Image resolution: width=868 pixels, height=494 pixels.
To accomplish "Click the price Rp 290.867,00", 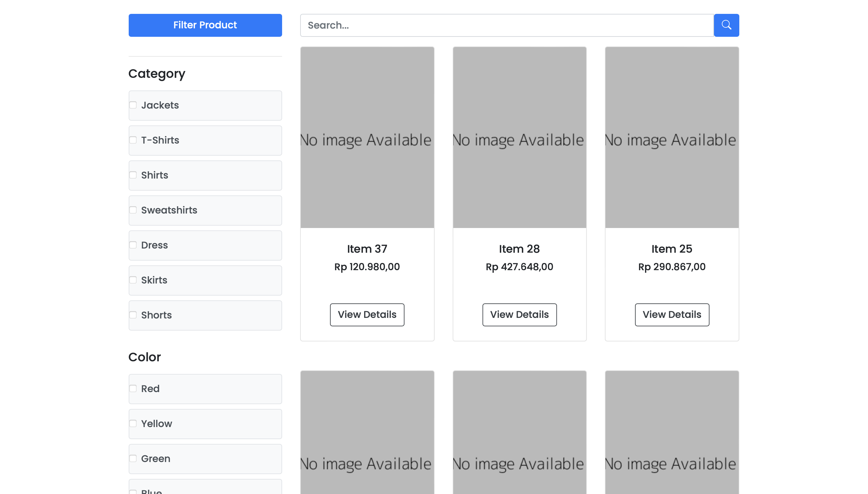I will (672, 267).
